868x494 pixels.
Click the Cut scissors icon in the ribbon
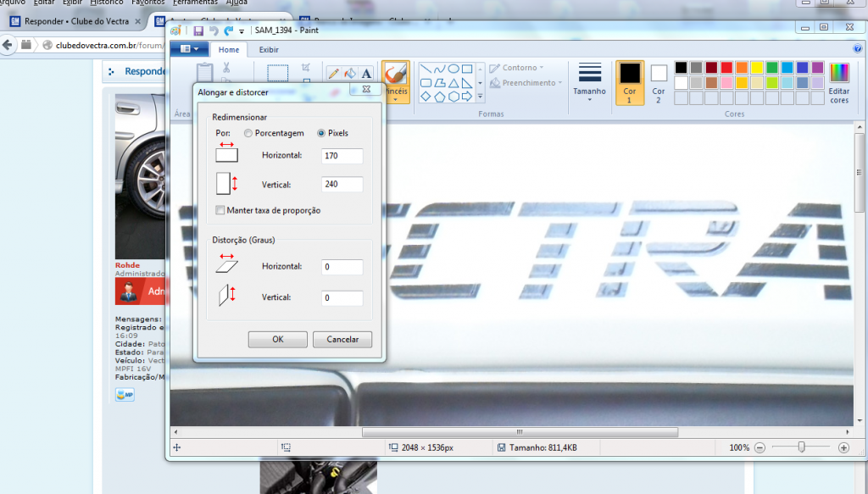point(225,68)
